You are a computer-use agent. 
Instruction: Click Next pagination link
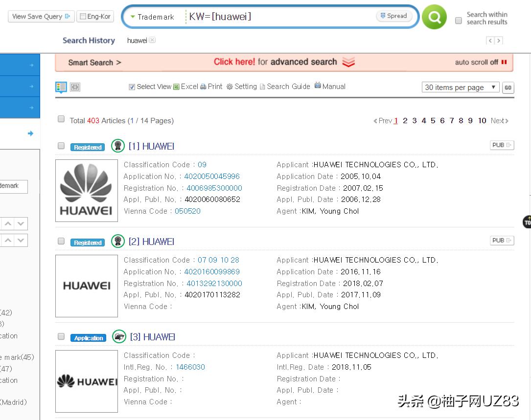pyautogui.click(x=500, y=120)
